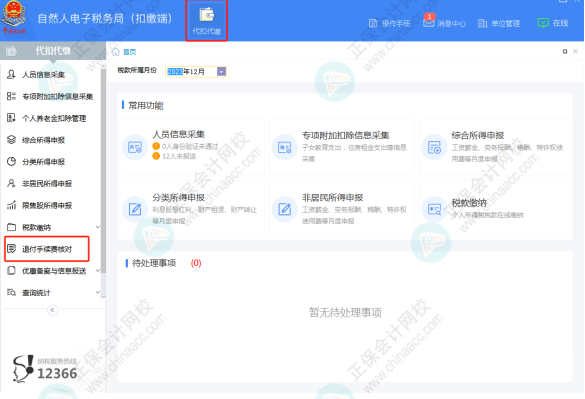Click the 个人养老金扣除管理 sidebar icon
This screenshot has height=399, width=585.
coord(11,118)
